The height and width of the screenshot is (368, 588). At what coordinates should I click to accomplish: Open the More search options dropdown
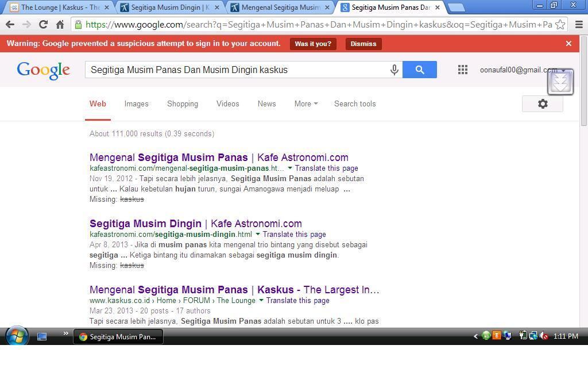305,104
